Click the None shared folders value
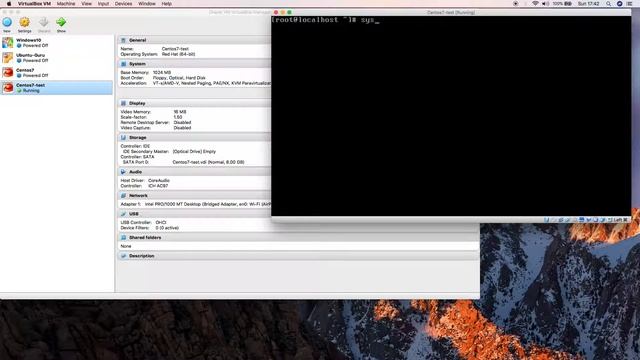Viewport: 640px width, 360px height. coord(126,246)
